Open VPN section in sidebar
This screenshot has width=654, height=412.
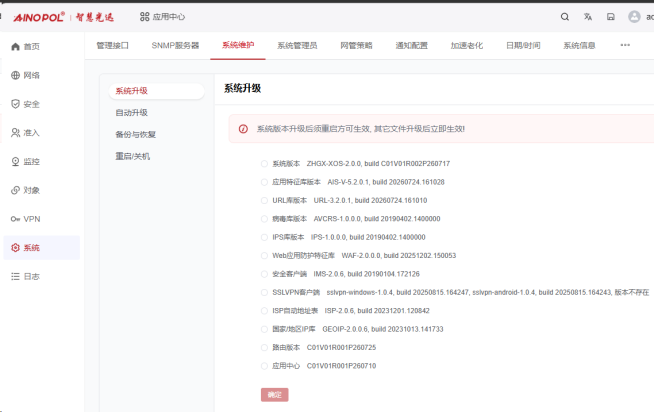coord(25,219)
